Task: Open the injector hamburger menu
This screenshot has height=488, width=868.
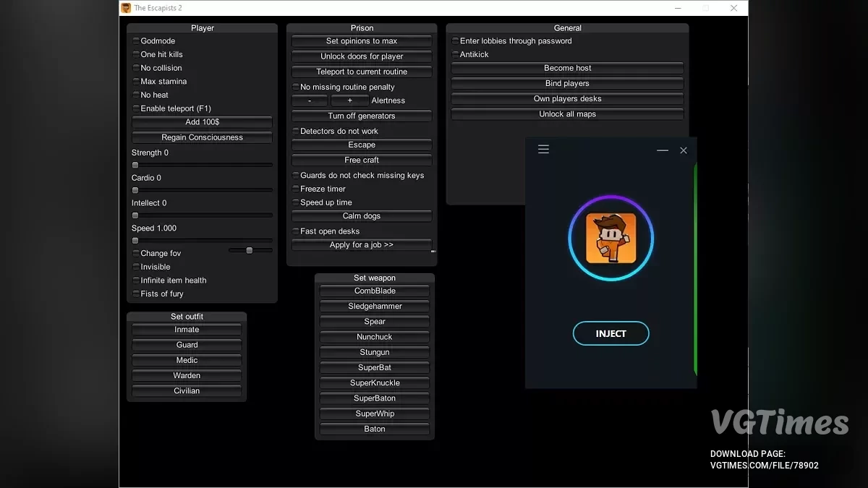Action: click(x=543, y=150)
